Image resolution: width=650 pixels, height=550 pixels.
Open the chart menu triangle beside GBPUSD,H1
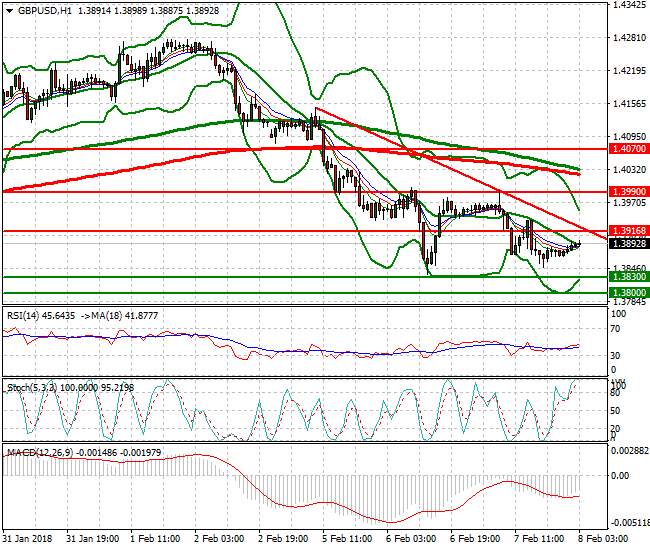10,11
